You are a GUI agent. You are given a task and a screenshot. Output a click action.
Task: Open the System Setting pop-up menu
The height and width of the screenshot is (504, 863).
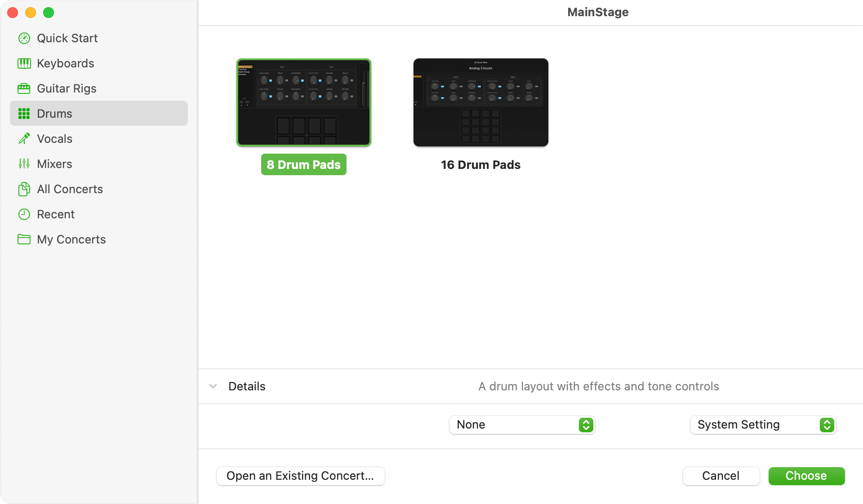(x=763, y=425)
